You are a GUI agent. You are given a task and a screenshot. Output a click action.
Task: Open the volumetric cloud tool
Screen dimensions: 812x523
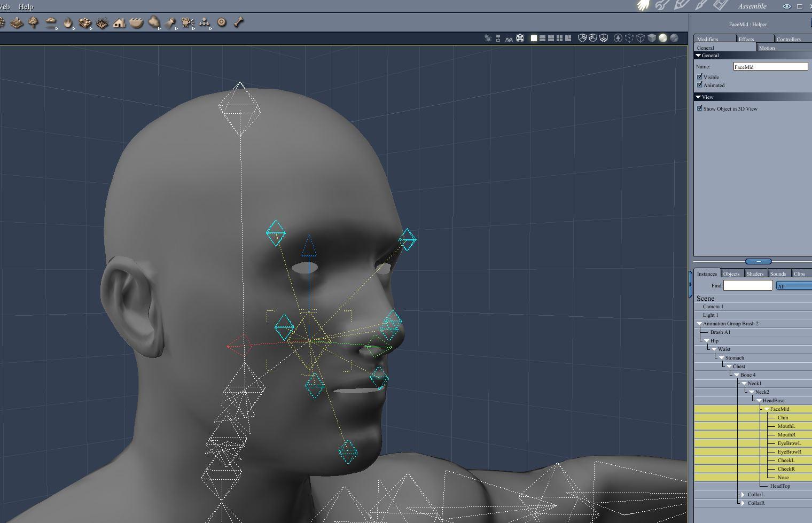[154, 22]
